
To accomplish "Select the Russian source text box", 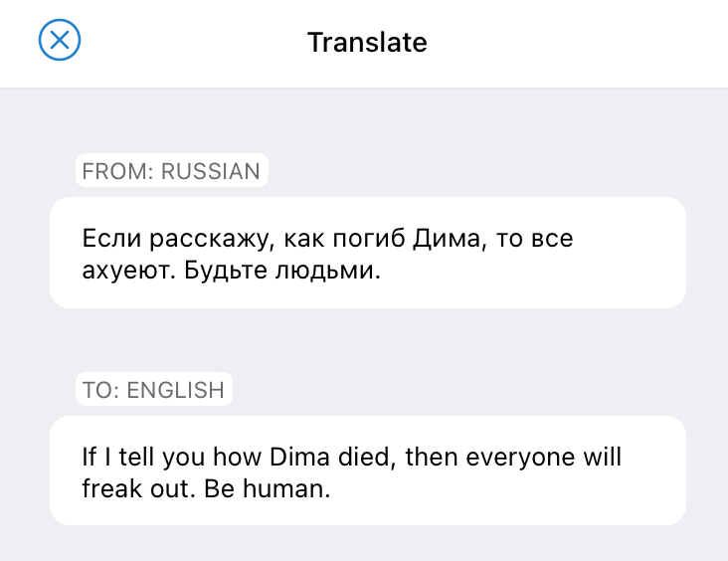I will (x=368, y=253).
